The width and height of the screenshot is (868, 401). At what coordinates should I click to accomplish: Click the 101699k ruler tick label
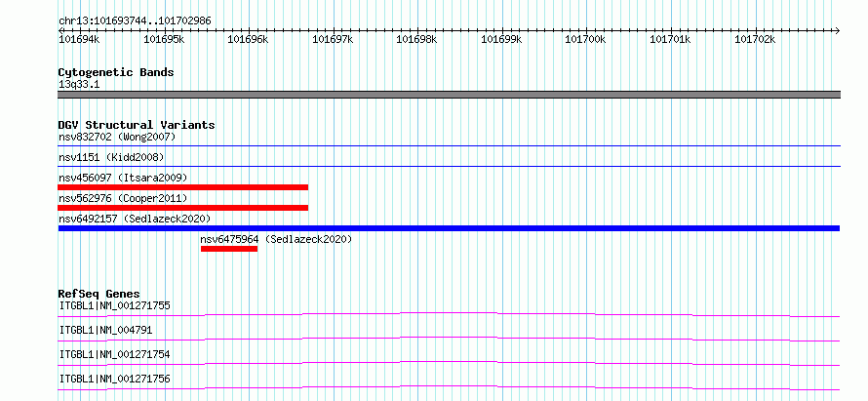click(x=501, y=39)
